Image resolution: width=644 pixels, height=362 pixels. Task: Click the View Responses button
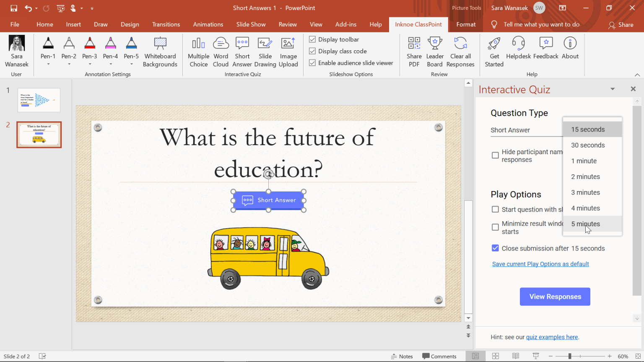[555, 297]
